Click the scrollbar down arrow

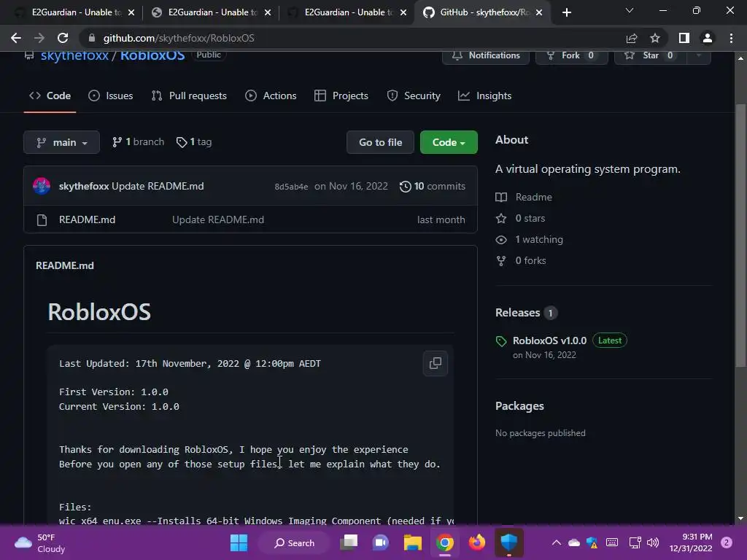[740, 518]
